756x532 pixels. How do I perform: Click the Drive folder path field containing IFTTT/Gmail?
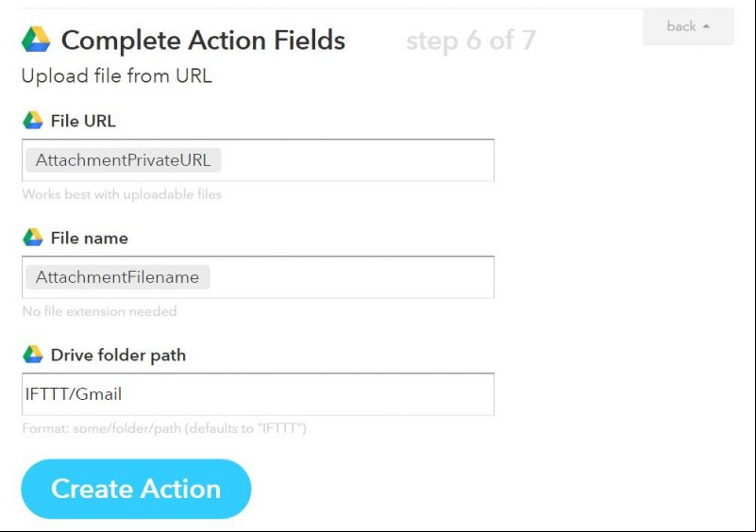coord(258,394)
